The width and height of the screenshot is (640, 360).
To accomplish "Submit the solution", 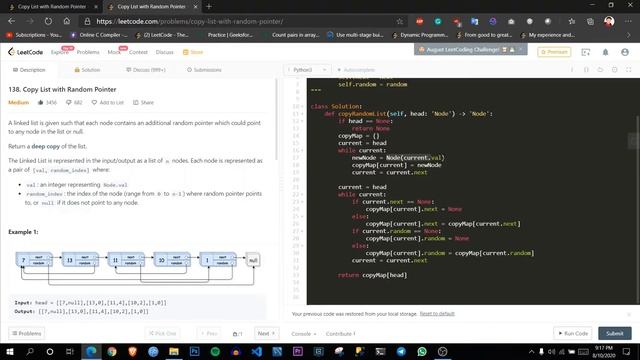I will pyautogui.click(x=615, y=333).
